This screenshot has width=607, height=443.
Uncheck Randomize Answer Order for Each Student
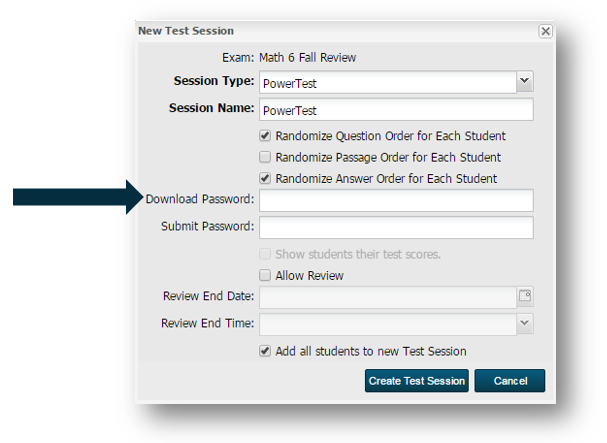point(265,178)
